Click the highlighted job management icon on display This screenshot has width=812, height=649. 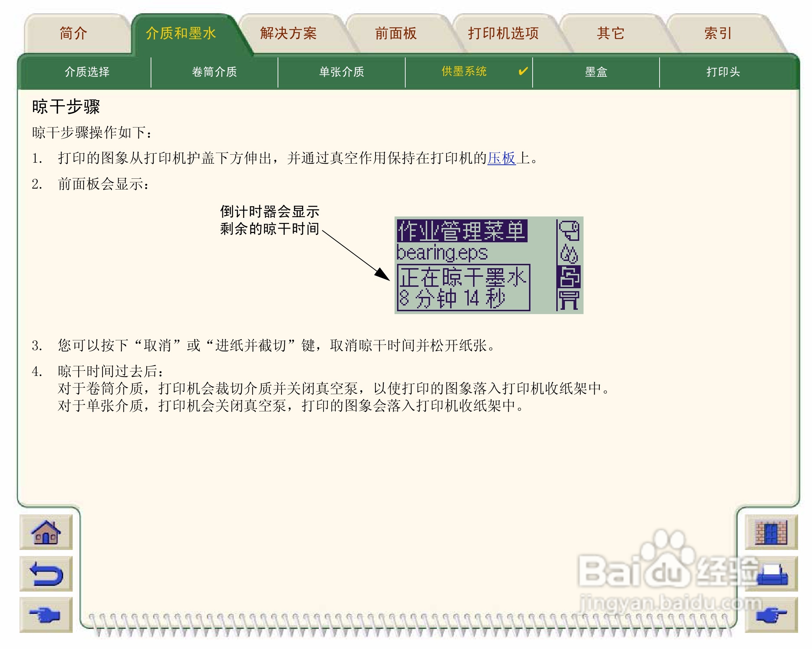[569, 277]
